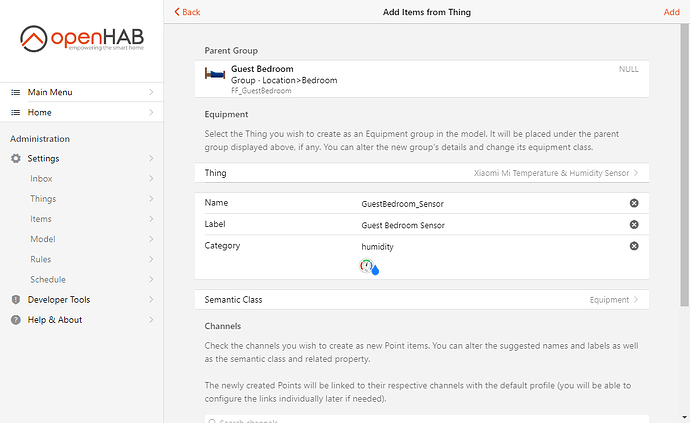This screenshot has width=690, height=423.
Task: Click the humidity category preview icon
Action: 369,267
